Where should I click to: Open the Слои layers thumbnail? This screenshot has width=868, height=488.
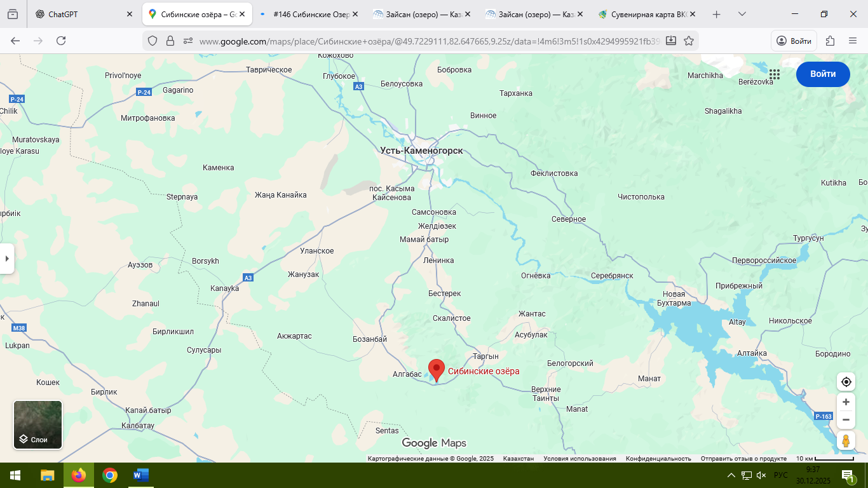[x=38, y=424]
